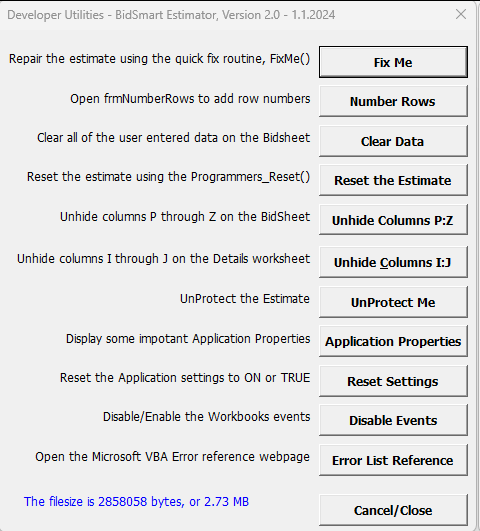Open the Error List Reference webpage
480x531 pixels.
pos(393,460)
